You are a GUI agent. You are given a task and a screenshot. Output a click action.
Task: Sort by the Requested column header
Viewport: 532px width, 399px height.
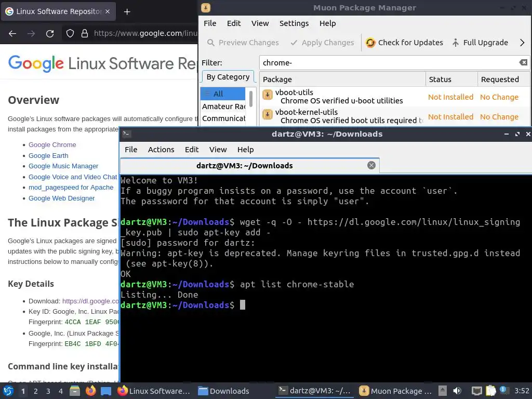point(503,79)
